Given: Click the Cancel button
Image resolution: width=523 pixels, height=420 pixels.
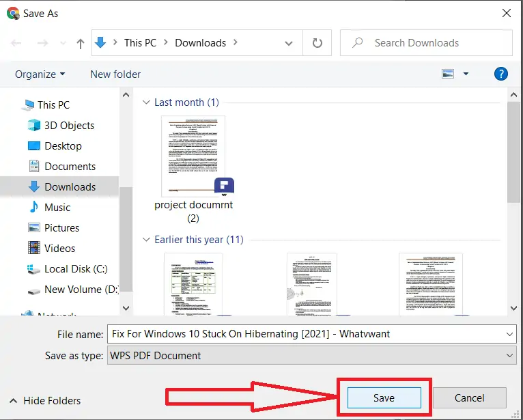Looking at the screenshot, I should point(469,397).
